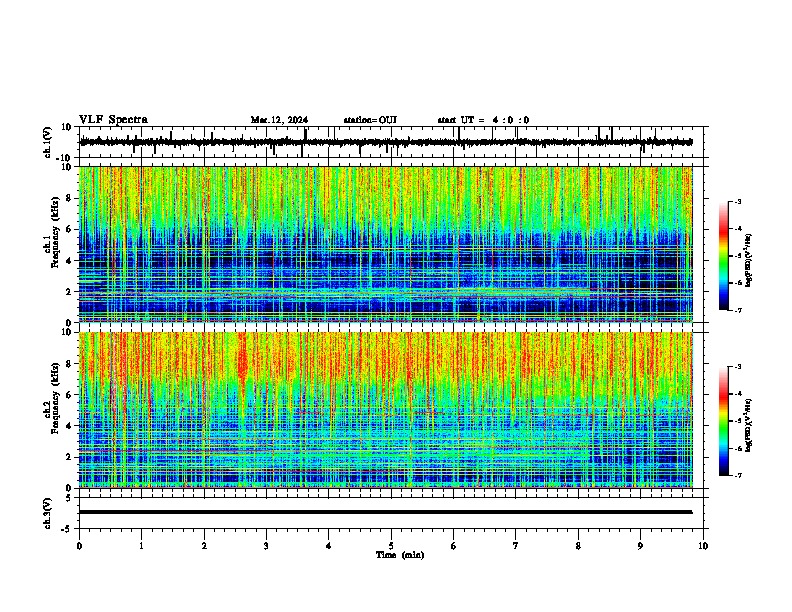792x612 pixels.
Task: Click the "Mar.12, 2024" date label
Action: pos(279,120)
